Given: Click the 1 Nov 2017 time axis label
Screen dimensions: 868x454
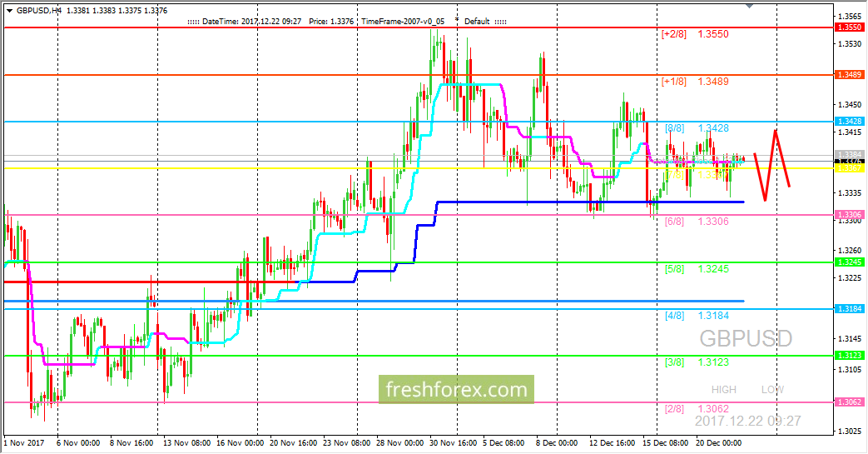Looking at the screenshot, I should pos(24,443).
